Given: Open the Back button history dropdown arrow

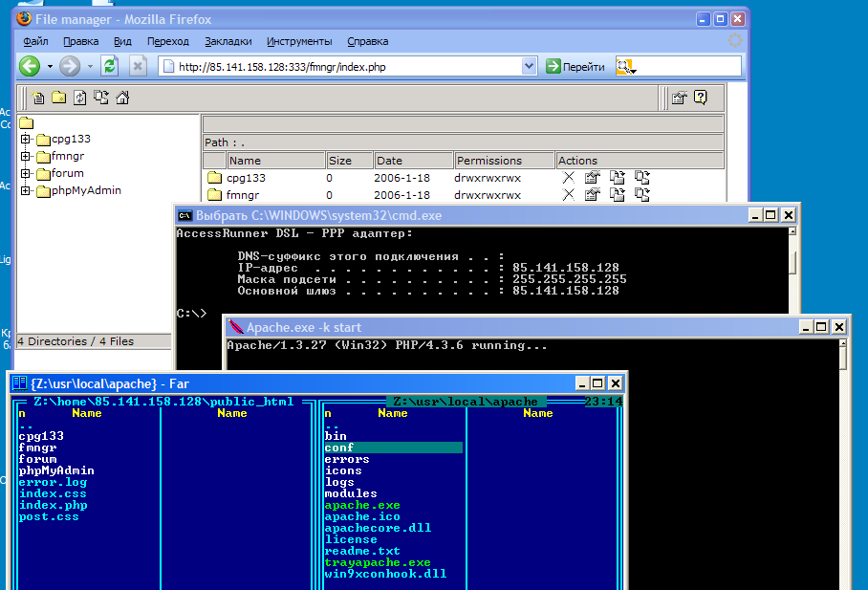Looking at the screenshot, I should pos(49,66).
